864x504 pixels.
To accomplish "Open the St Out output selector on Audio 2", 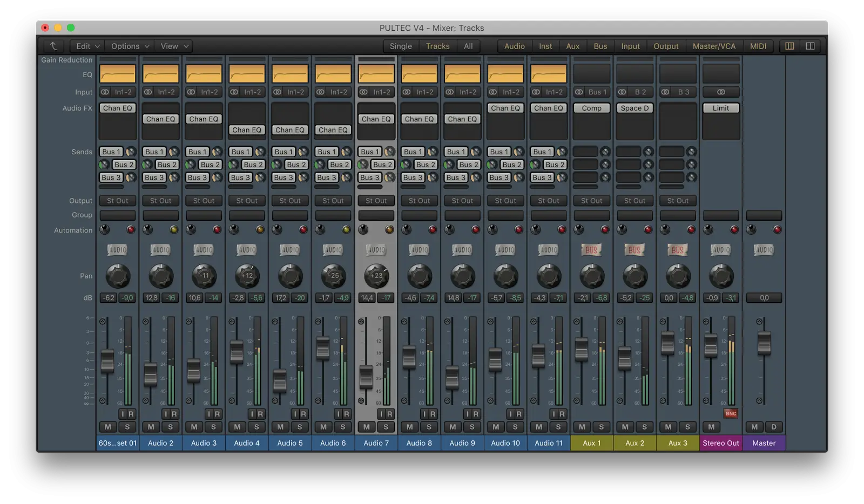I will pyautogui.click(x=161, y=200).
